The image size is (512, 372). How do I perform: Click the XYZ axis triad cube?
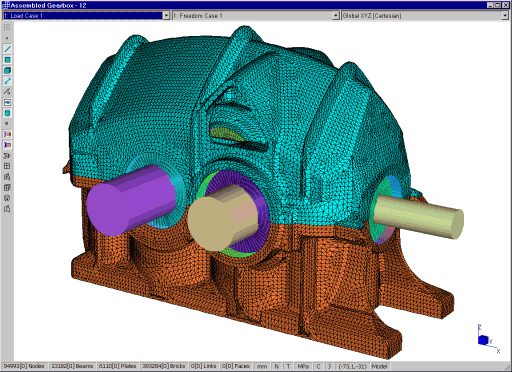pyautogui.click(x=483, y=340)
